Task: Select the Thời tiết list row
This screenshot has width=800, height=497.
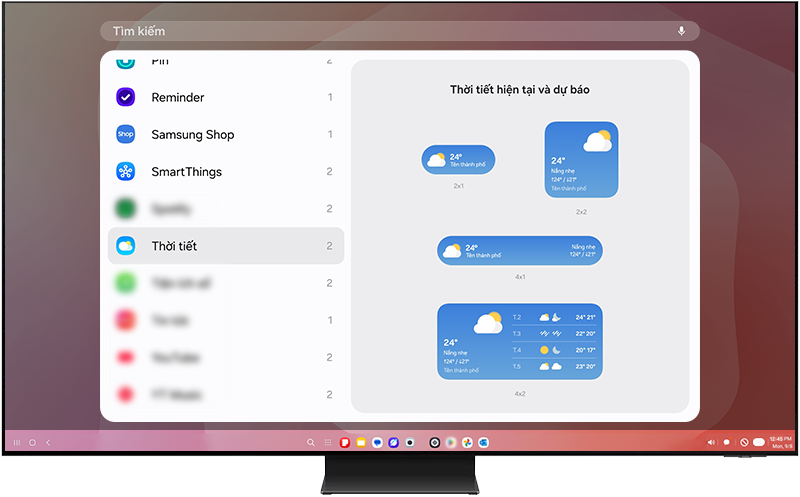Action: (x=226, y=246)
